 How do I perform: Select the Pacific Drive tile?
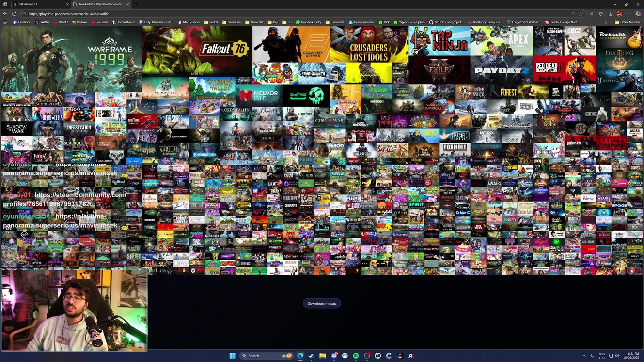455,136
